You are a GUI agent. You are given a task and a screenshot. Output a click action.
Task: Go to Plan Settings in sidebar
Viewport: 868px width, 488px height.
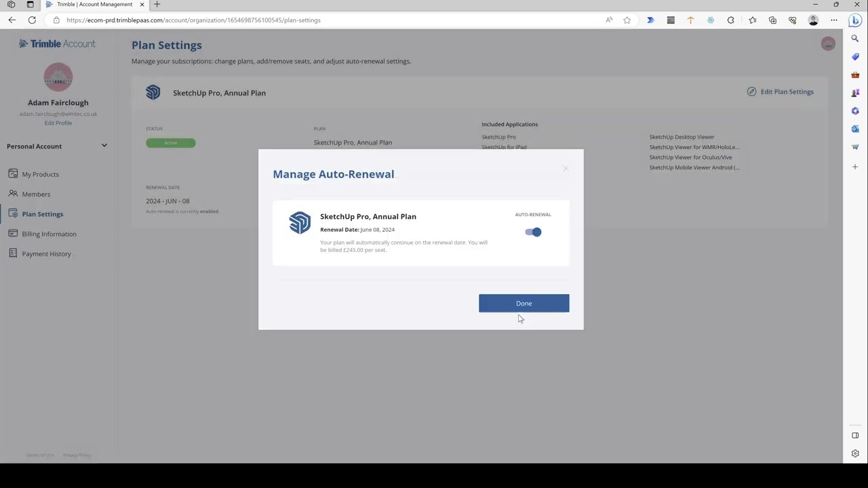click(x=42, y=214)
